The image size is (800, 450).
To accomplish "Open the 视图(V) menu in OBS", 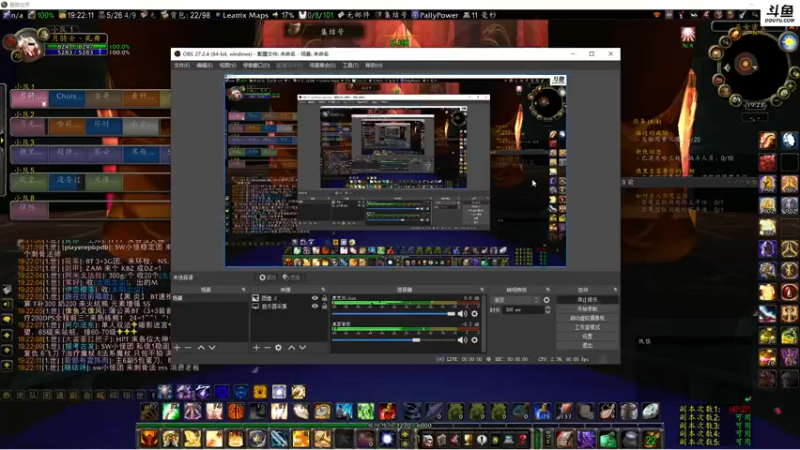I will click(228, 65).
